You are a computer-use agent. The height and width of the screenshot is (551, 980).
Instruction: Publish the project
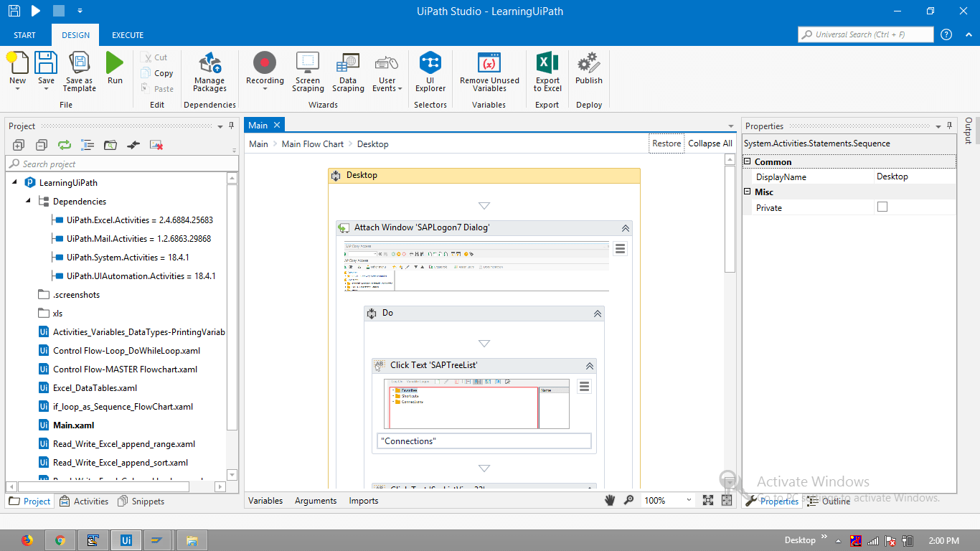(588, 72)
